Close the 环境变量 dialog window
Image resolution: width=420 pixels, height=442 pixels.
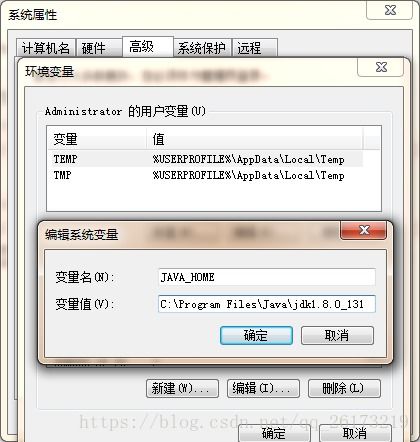point(381,67)
